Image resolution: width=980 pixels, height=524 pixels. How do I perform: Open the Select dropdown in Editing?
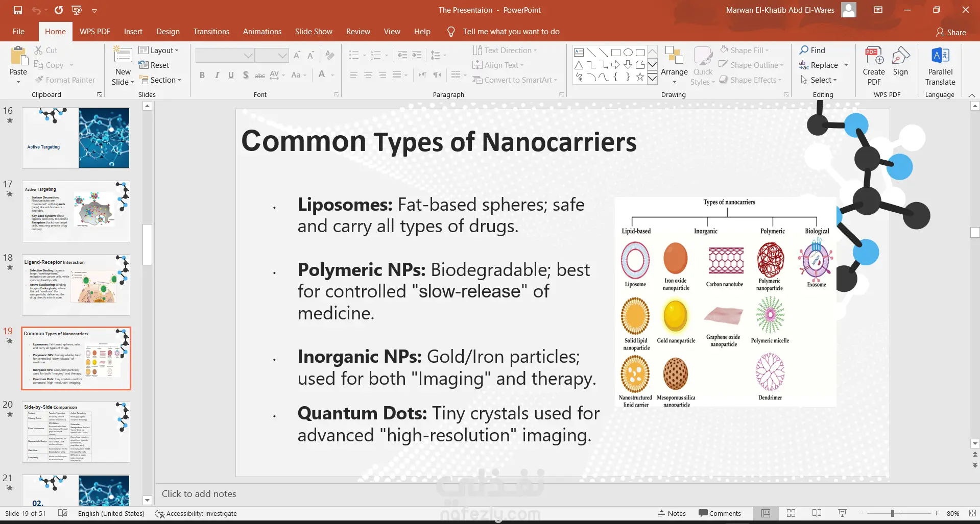pyautogui.click(x=818, y=80)
